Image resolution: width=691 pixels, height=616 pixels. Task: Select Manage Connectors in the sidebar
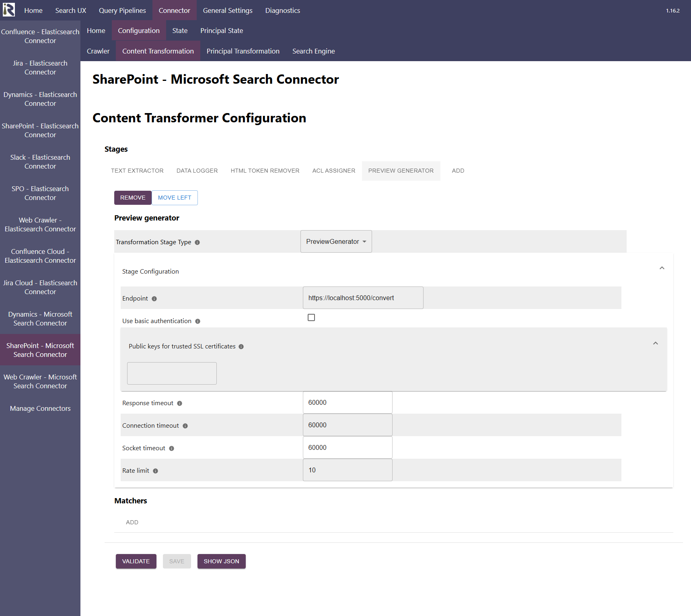tap(40, 408)
